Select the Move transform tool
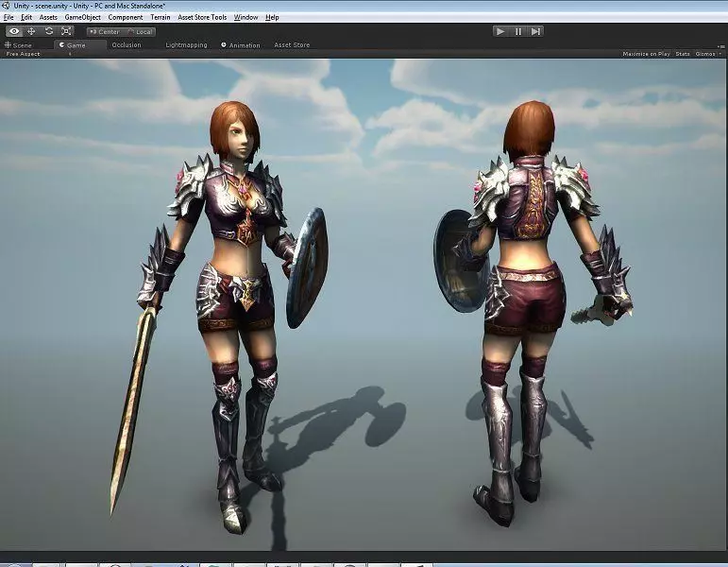728x567 pixels. [x=31, y=31]
